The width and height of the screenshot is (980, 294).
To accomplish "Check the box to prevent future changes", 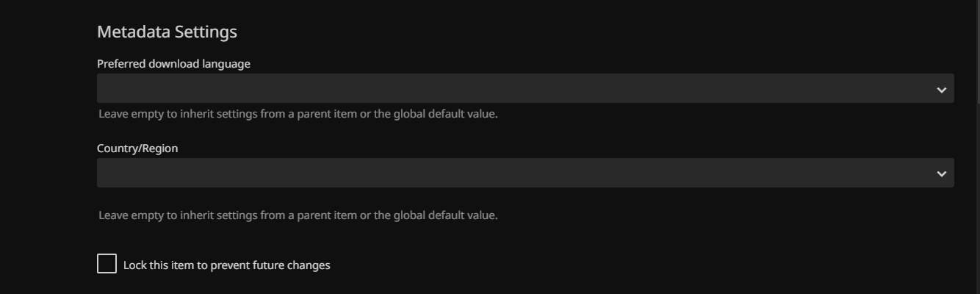I will [x=107, y=264].
